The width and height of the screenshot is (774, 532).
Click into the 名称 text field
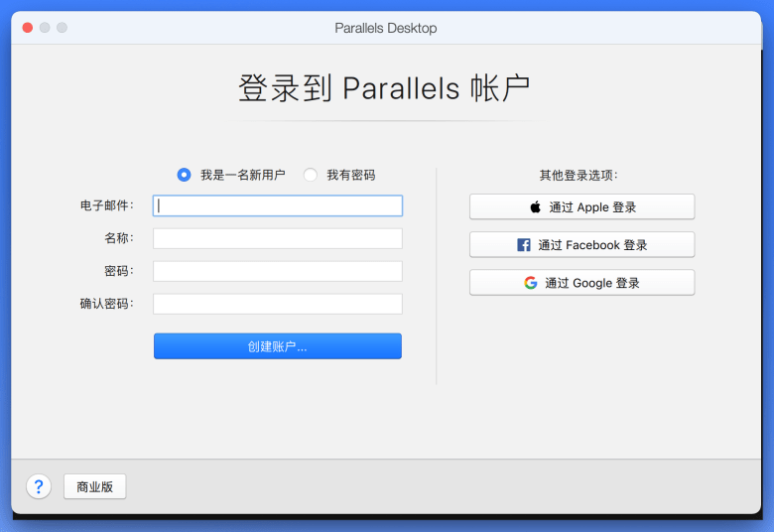pyautogui.click(x=278, y=238)
